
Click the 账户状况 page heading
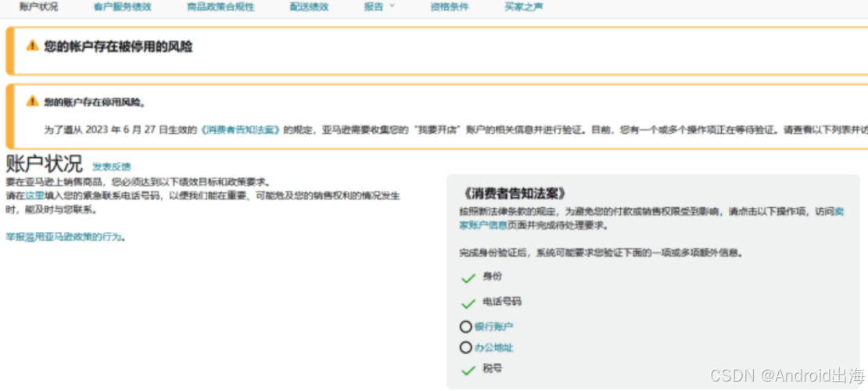pyautogui.click(x=44, y=164)
